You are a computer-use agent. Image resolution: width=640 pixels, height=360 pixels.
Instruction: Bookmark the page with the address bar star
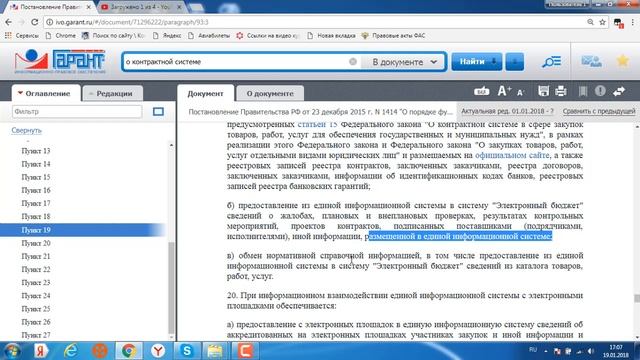(602, 22)
